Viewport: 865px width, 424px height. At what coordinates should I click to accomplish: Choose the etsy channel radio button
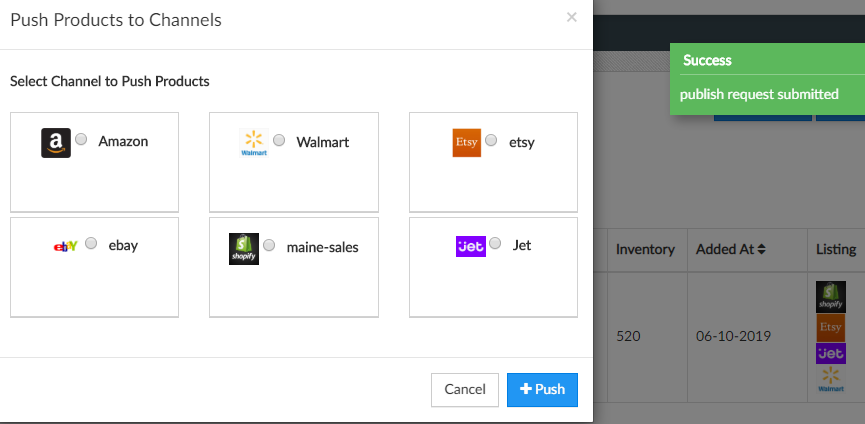492,141
